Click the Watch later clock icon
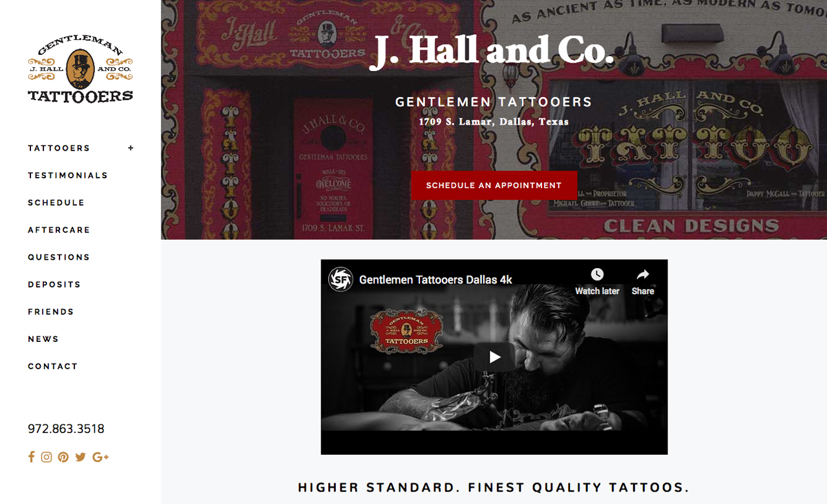The image size is (827, 504). coord(597,275)
